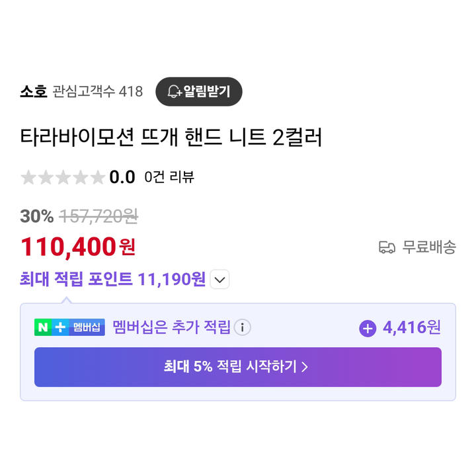Click the fifth gray rating star
This screenshot has width=476, height=476.
tap(98, 177)
